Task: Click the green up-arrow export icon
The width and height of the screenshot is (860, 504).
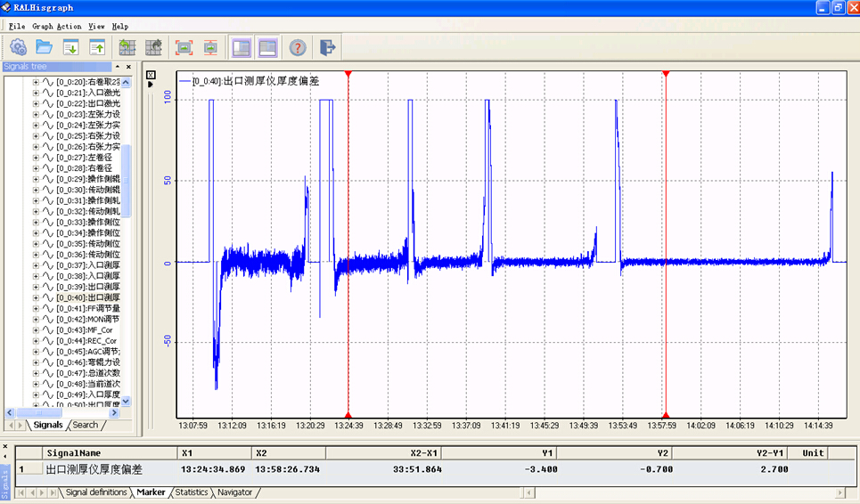Action: point(97,47)
